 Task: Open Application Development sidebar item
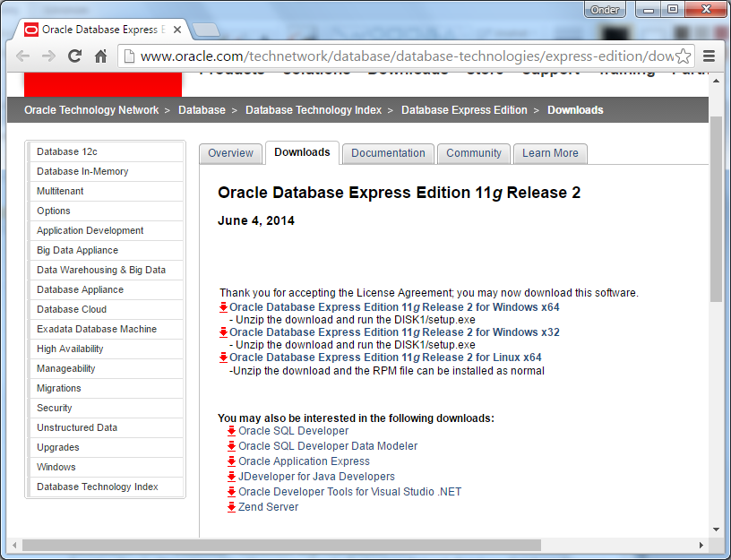[x=107, y=231]
